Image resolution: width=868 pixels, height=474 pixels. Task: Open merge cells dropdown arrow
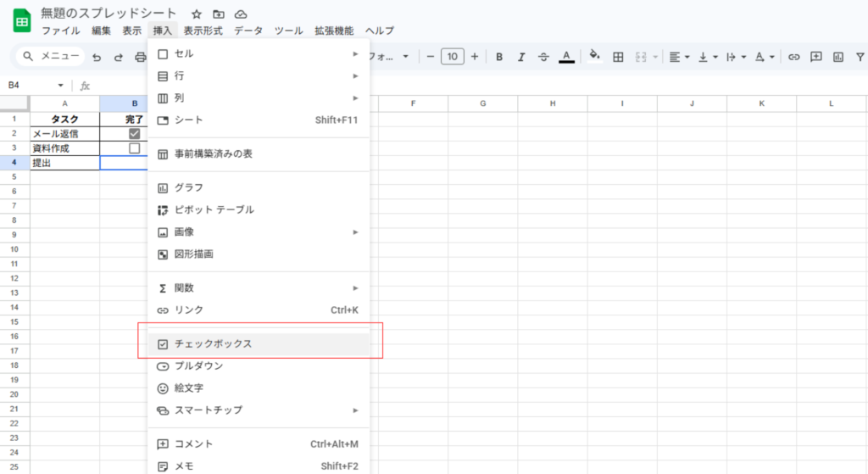pyautogui.click(x=655, y=57)
